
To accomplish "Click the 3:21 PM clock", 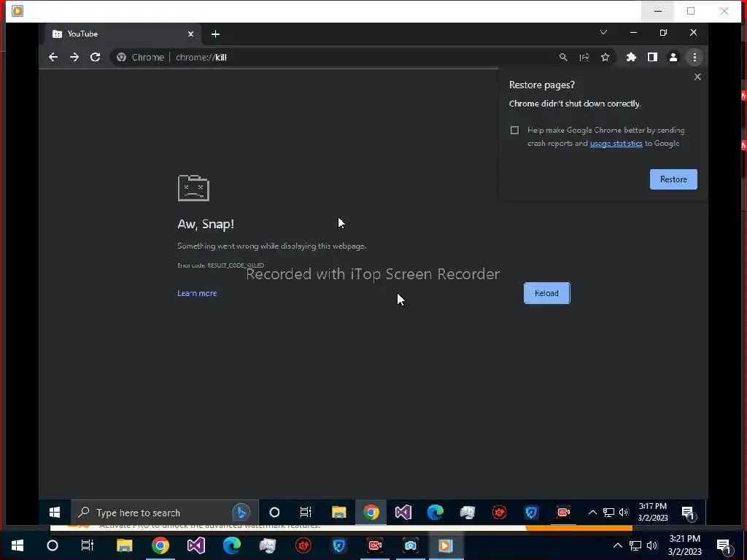I will click(684, 545).
